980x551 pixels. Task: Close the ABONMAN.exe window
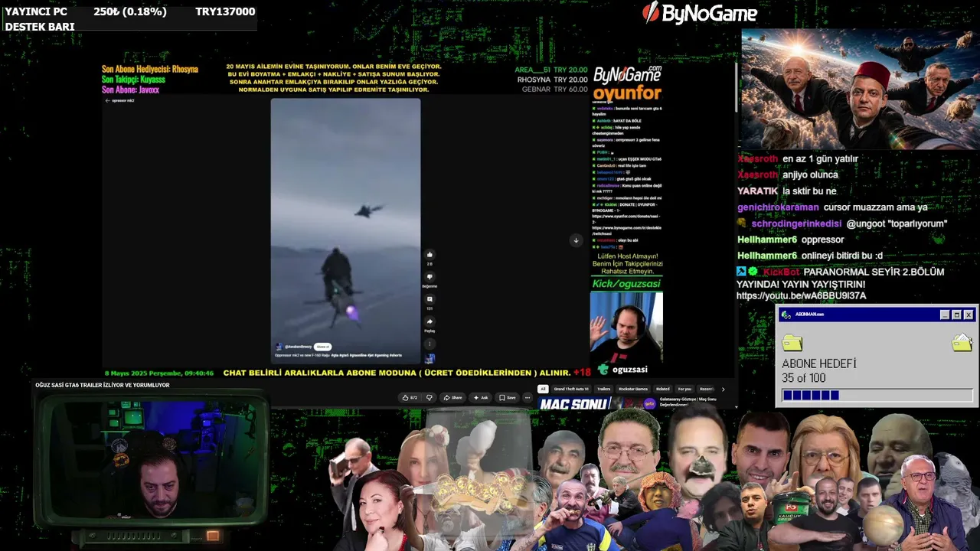969,315
